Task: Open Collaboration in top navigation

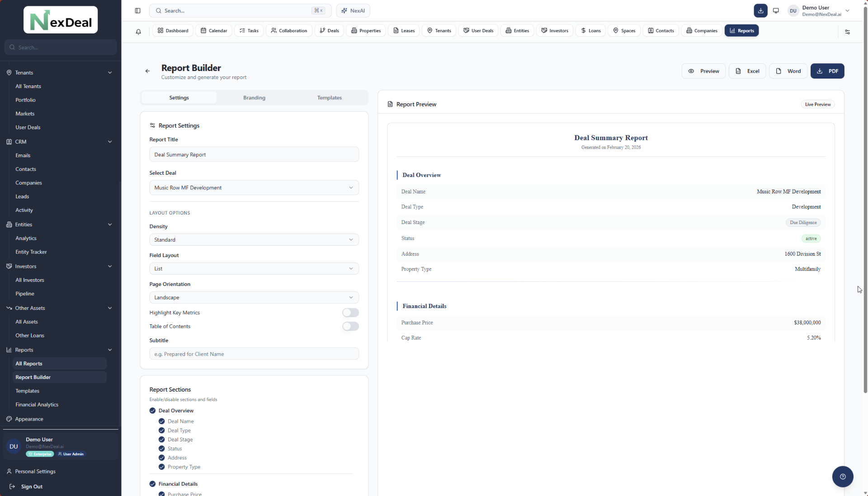Action: tap(289, 30)
